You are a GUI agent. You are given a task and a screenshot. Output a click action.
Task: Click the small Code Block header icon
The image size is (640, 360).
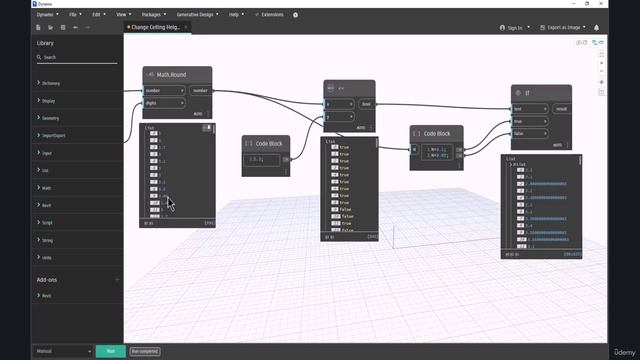(249, 144)
